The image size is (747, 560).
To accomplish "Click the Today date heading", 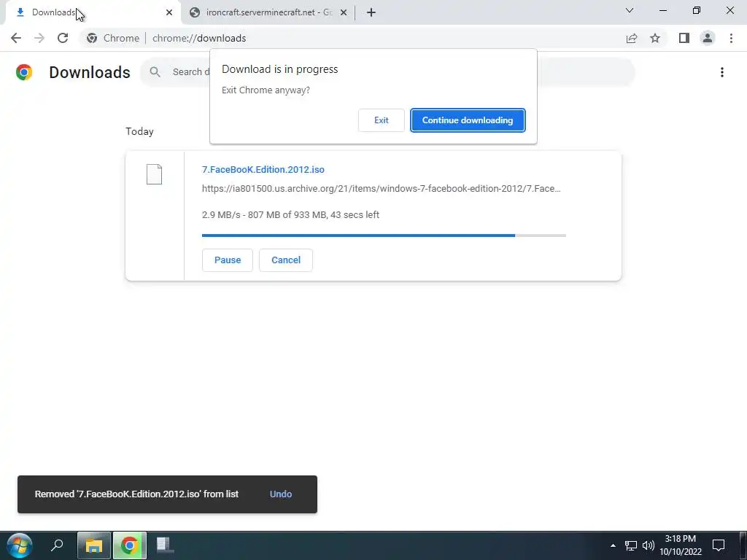I will [x=139, y=131].
